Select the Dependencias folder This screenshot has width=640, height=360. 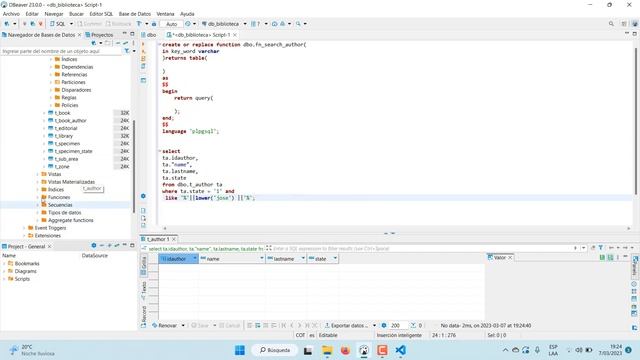click(77, 67)
